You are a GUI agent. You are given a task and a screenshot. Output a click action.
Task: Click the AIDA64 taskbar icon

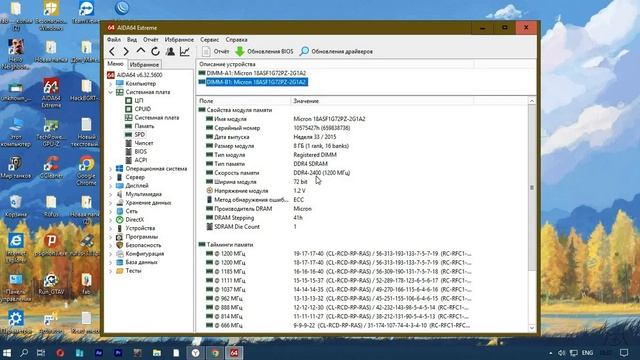(x=234, y=353)
